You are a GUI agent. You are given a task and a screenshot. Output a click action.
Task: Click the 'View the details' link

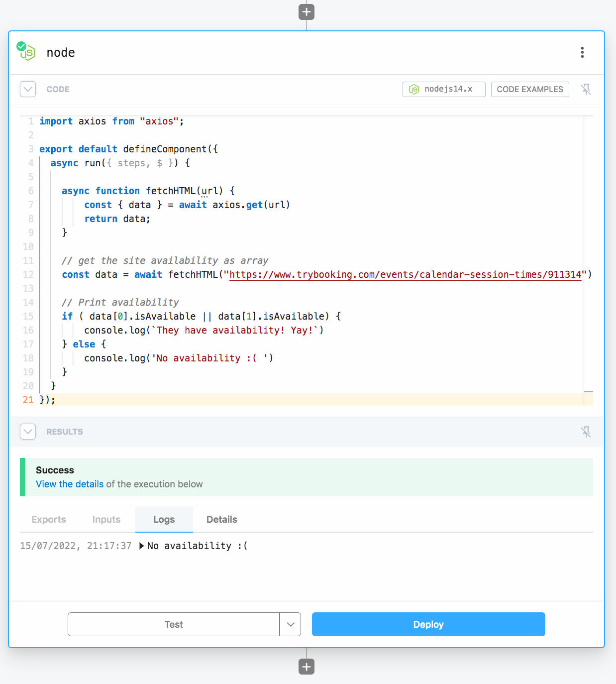[x=70, y=484]
